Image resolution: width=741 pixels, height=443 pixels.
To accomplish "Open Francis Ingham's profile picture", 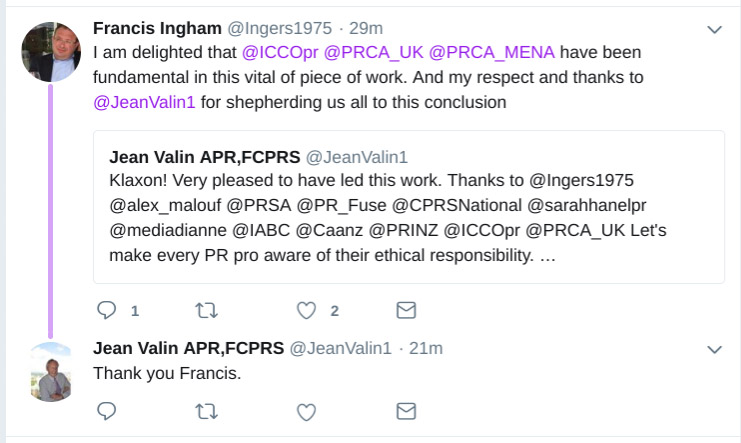I will tap(50, 53).
